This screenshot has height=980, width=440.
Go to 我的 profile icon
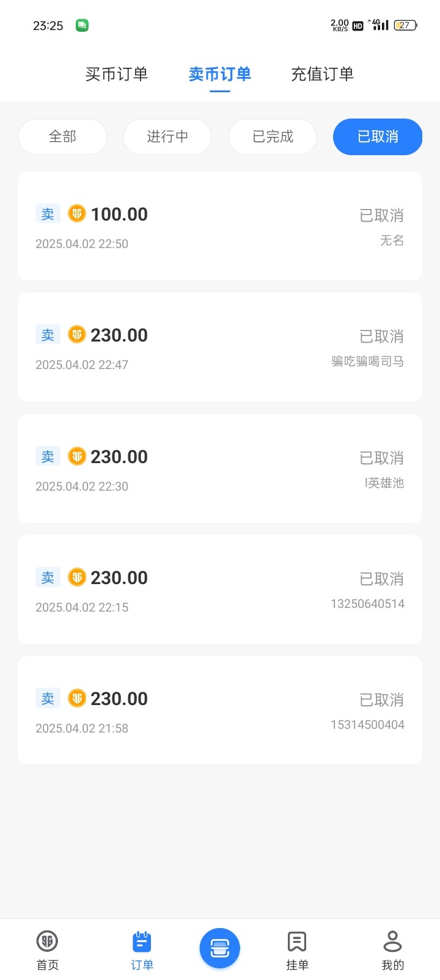pyautogui.click(x=392, y=950)
